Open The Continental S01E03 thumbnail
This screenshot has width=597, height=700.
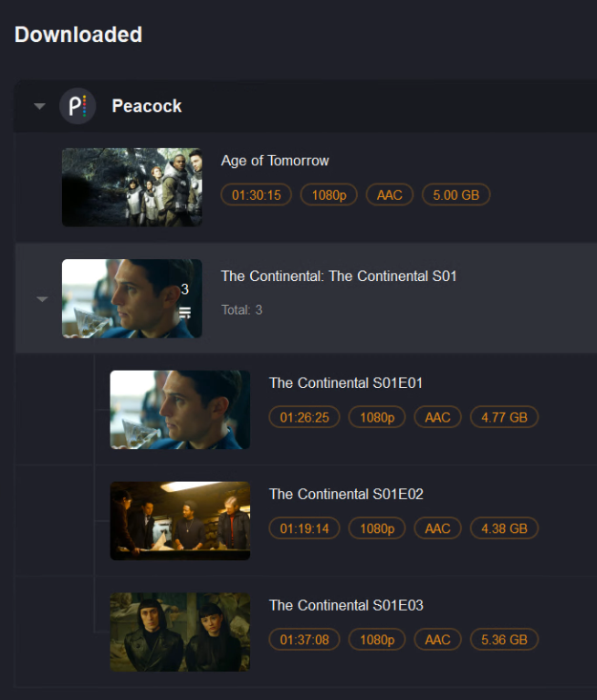click(x=180, y=632)
